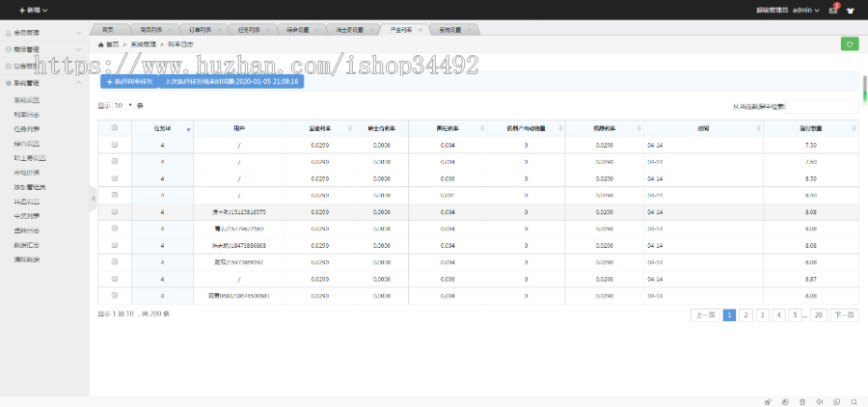Open the rows-per-page dropdown showing 10

pos(123,105)
